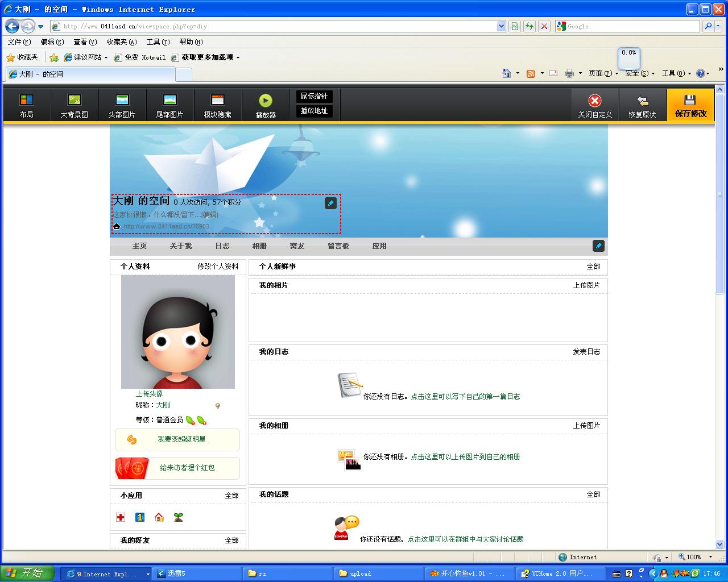Click 我要变超级明星 button
This screenshot has width=728, height=582.
coord(177,439)
